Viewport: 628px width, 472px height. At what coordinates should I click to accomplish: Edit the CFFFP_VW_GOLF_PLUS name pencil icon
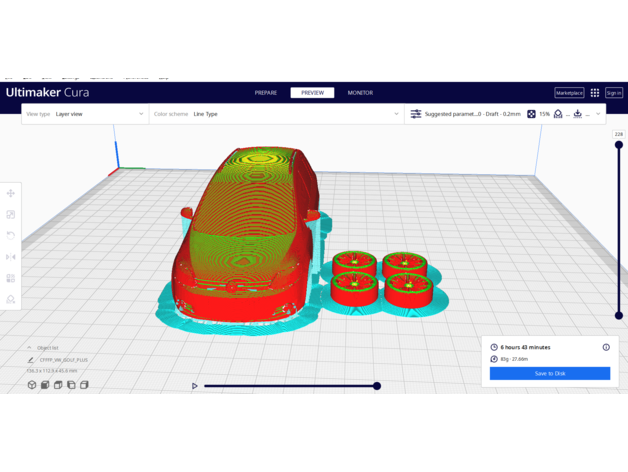31,360
